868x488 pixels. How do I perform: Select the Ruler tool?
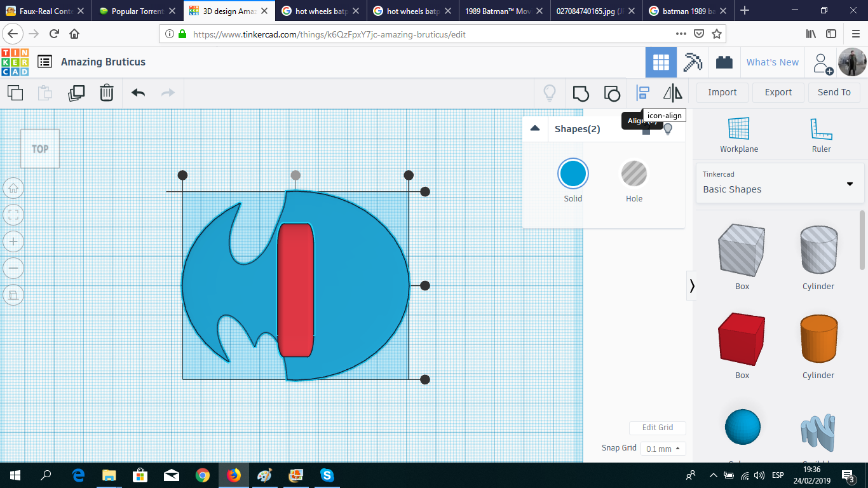coord(821,135)
